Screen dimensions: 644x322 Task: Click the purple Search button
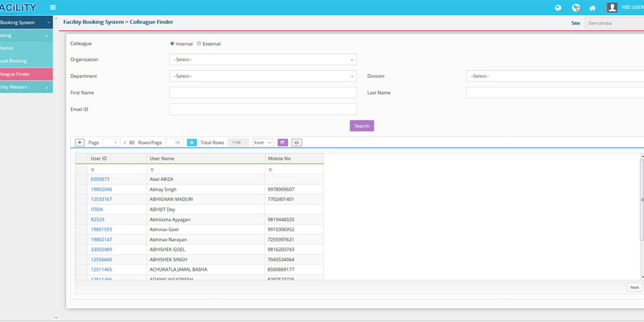click(x=362, y=126)
